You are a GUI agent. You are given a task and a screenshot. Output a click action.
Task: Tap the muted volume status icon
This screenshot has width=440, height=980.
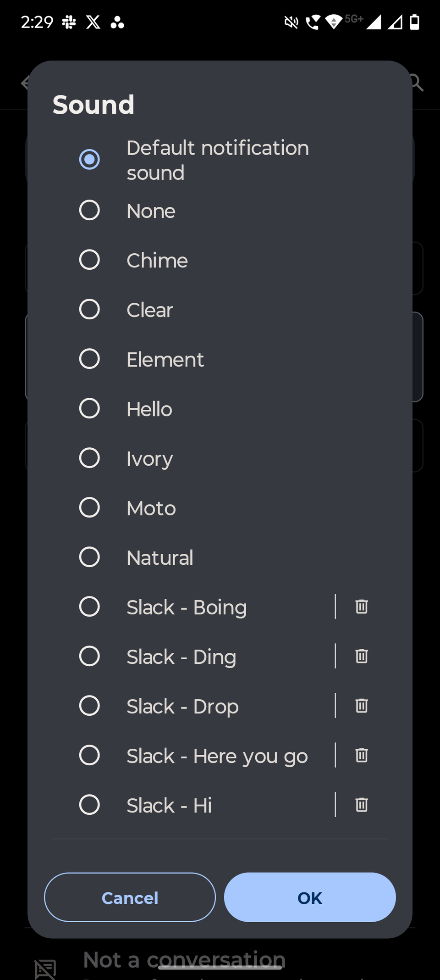coord(291,22)
